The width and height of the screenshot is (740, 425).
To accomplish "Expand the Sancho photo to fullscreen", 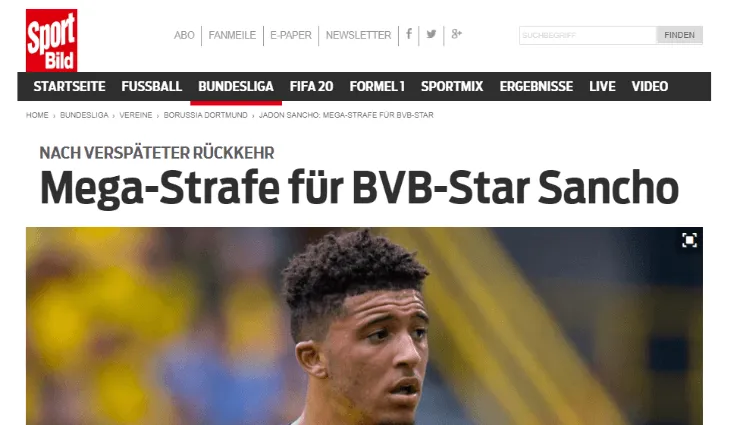I will [690, 241].
